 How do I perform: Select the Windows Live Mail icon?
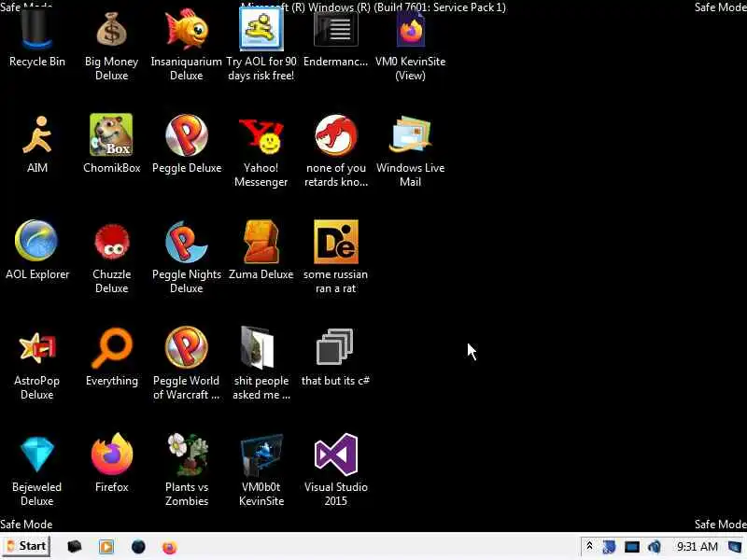410,134
